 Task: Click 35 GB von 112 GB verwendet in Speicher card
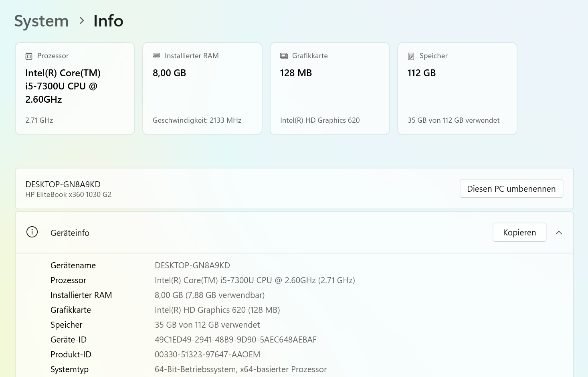[454, 120]
